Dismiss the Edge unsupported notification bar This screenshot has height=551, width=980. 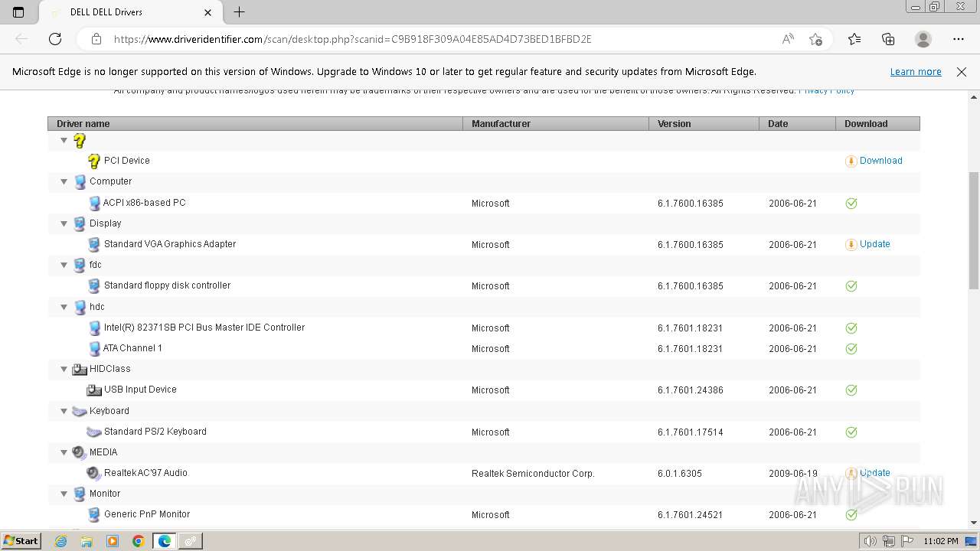coord(962,72)
